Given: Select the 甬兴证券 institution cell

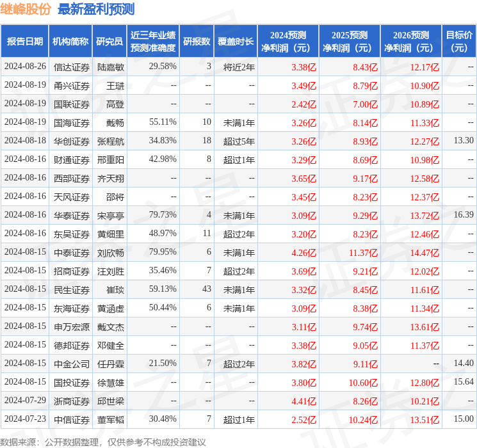Looking at the screenshot, I should coord(72,86).
